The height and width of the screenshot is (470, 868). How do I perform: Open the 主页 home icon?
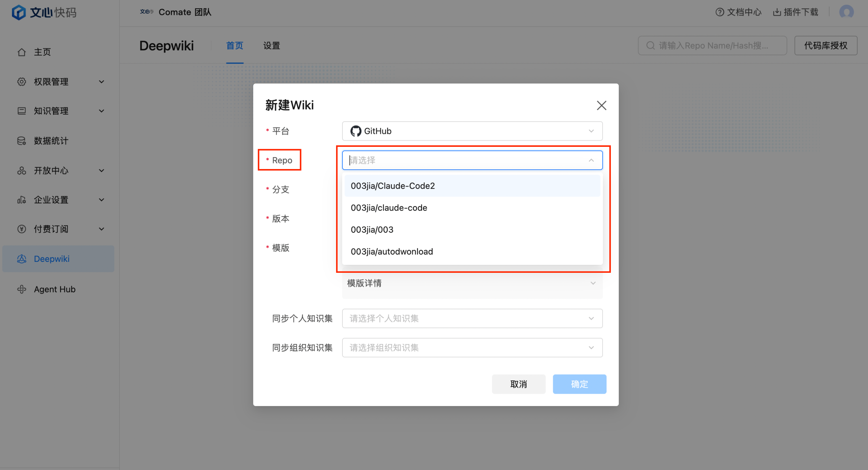[x=22, y=52]
